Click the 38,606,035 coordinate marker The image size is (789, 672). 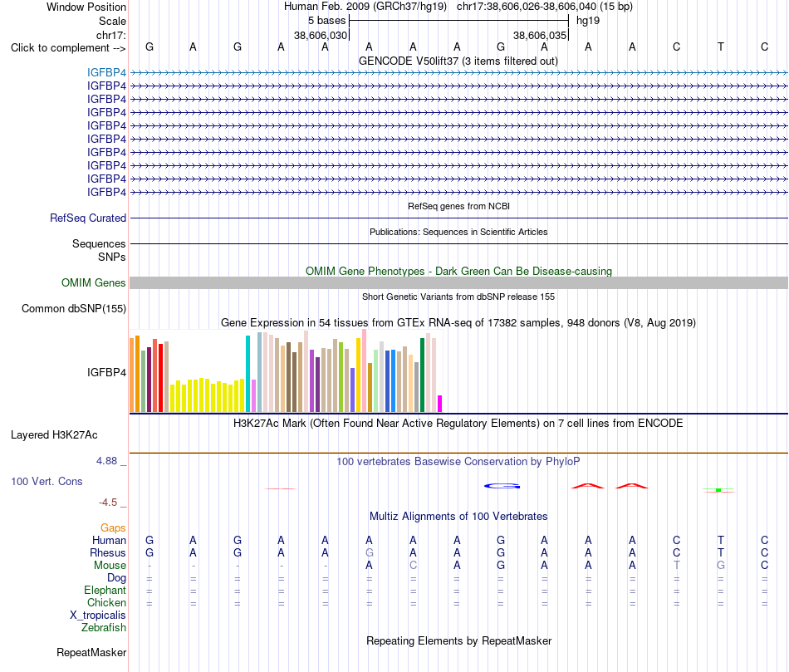539,35
